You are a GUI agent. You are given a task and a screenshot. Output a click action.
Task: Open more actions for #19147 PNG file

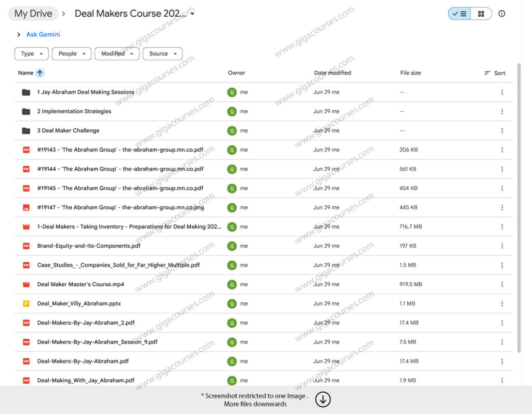click(x=502, y=208)
